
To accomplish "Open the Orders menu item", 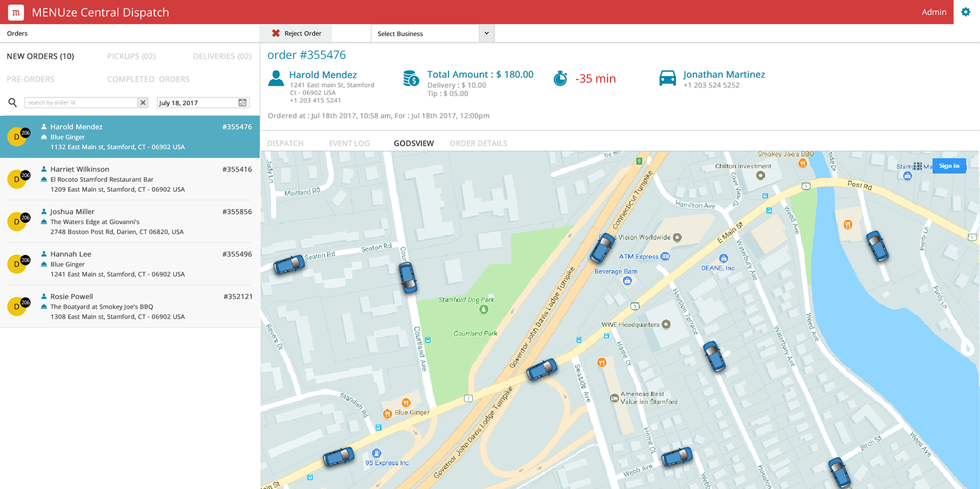I will coord(17,33).
